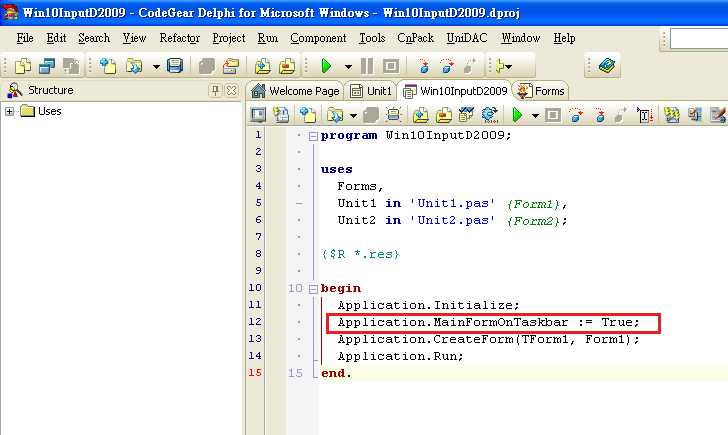Click Trace Into icon in editor toolbar

coord(599,115)
